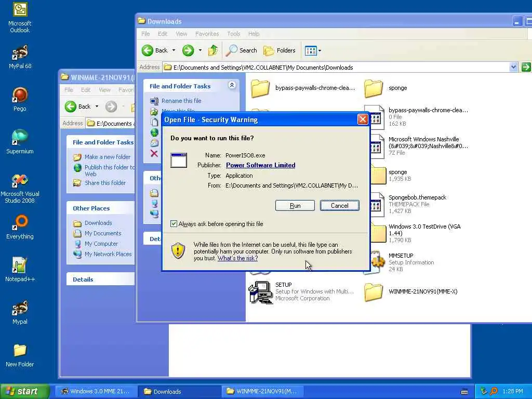The width and height of the screenshot is (532, 399).
Task: Open Edit menu in Downloads window
Action: coord(163,34)
